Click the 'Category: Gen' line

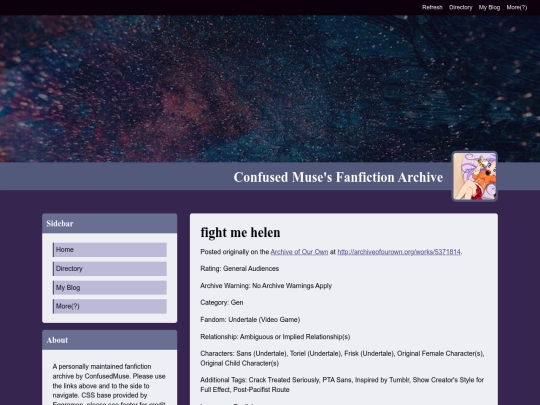(x=222, y=302)
